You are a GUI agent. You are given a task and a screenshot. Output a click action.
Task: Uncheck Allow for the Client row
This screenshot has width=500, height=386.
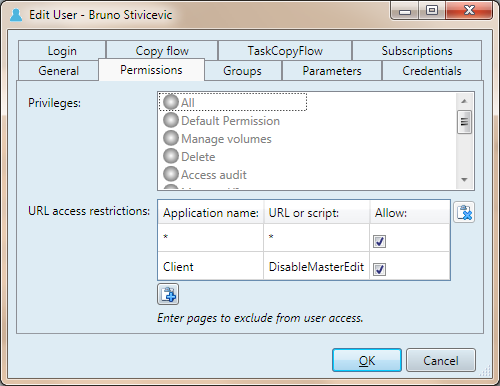coord(379,269)
